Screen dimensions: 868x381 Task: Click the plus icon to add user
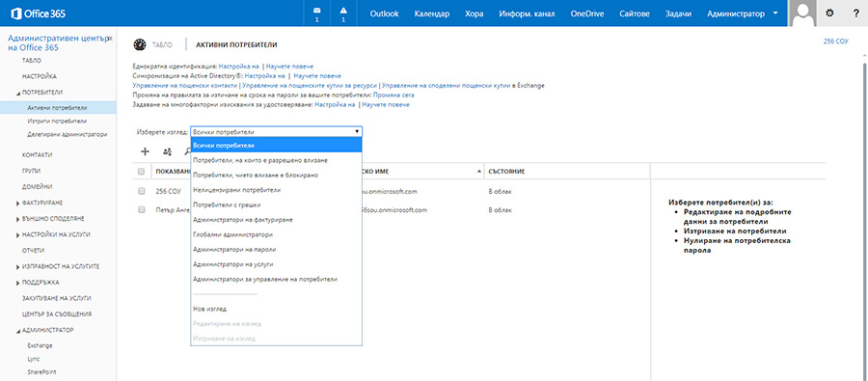pos(145,150)
